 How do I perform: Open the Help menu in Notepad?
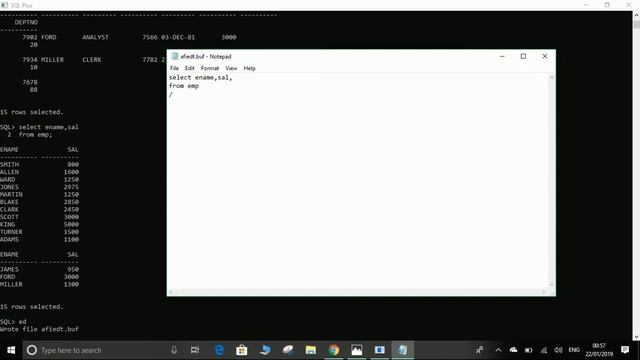click(x=249, y=68)
